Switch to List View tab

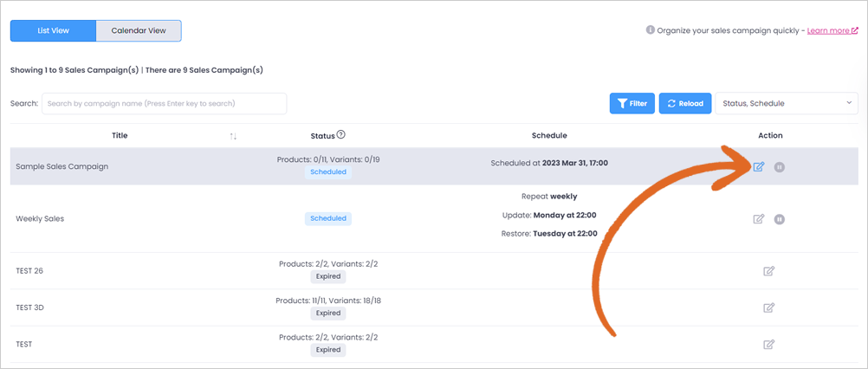pos(53,30)
